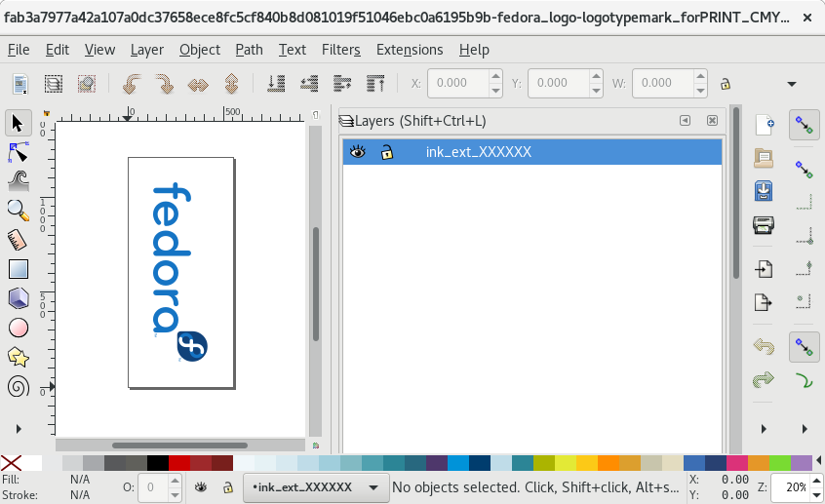Open the File menu
The height and width of the screenshot is (504, 825).
[x=19, y=50]
